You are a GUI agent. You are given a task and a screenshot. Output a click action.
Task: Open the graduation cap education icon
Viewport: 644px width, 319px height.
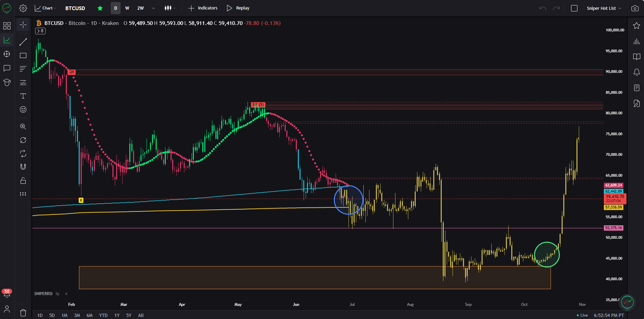pyautogui.click(x=7, y=83)
